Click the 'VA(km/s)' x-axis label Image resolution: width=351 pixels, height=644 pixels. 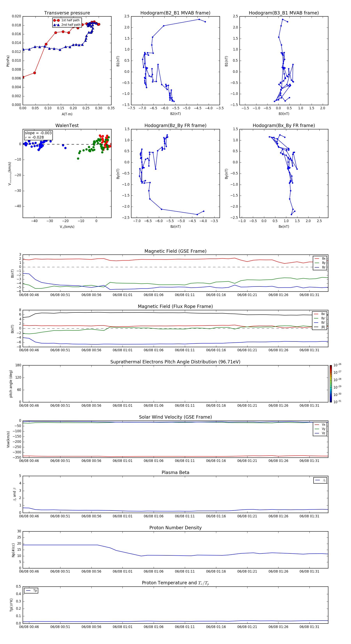click(67, 227)
